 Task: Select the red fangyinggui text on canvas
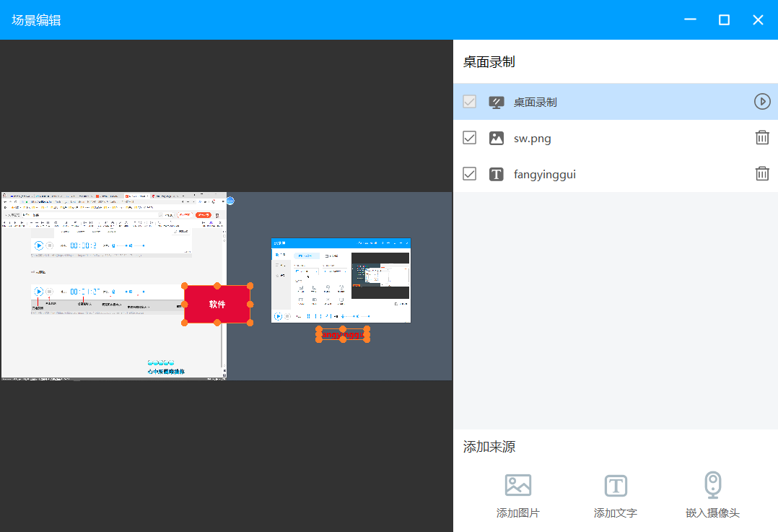343,334
